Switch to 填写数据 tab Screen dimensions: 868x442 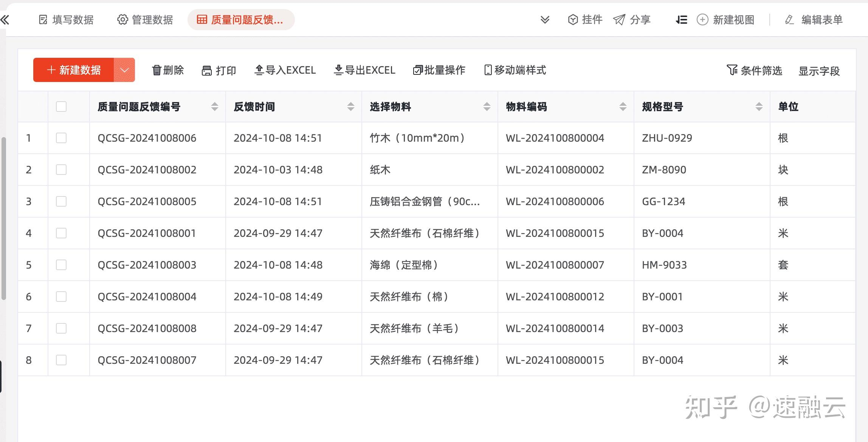67,20
